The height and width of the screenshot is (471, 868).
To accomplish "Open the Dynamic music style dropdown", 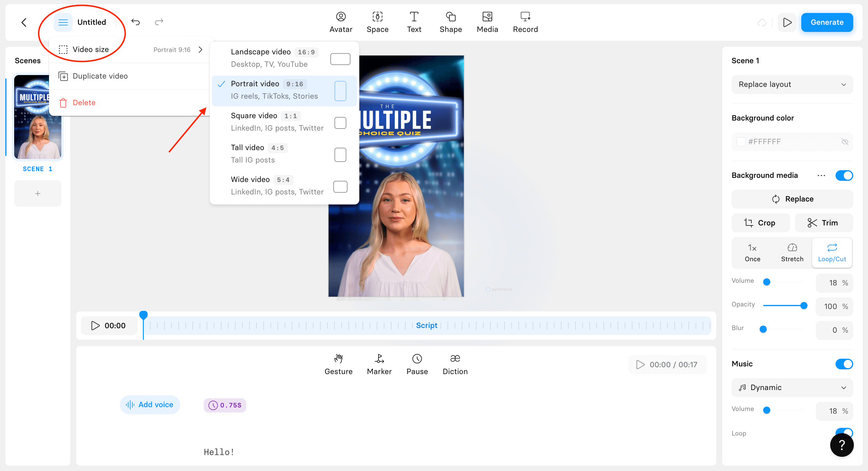I will tap(792, 387).
